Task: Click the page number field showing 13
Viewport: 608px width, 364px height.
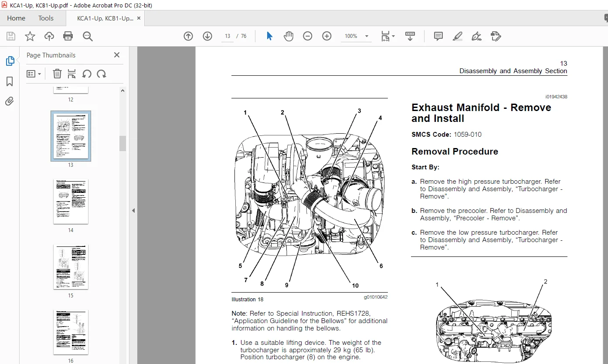Action: 227,36
